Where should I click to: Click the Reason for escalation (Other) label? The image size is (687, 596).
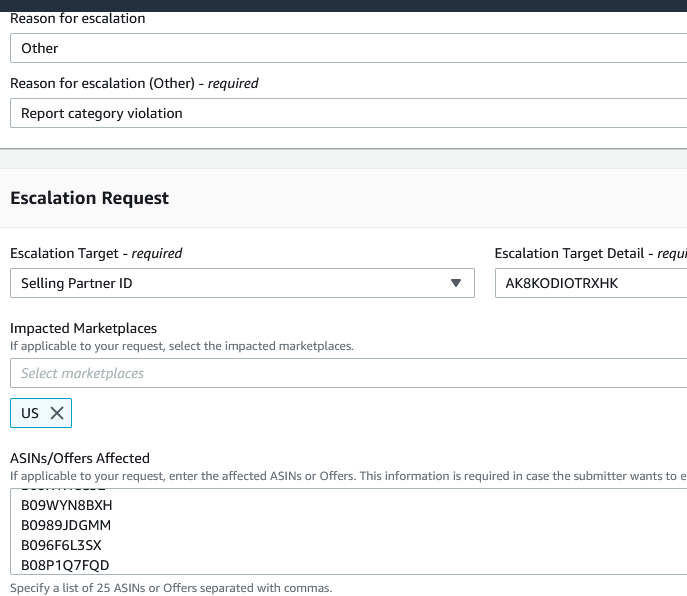point(134,83)
